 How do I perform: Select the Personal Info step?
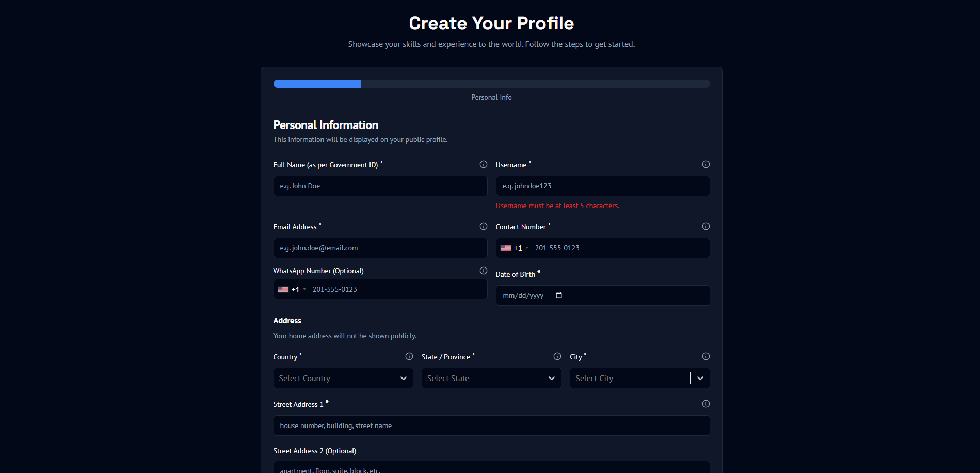click(491, 97)
